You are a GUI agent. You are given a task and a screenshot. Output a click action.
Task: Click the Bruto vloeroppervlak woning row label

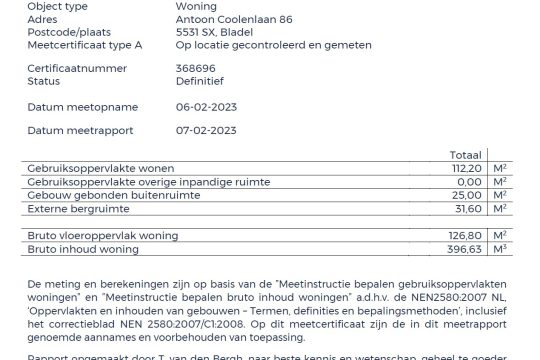(103, 236)
